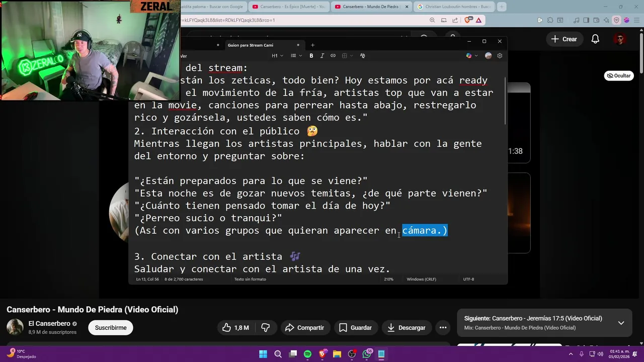Image resolution: width=644 pixels, height=362 pixels.
Task: Open YouTube notifications bell
Action: [x=595, y=39]
